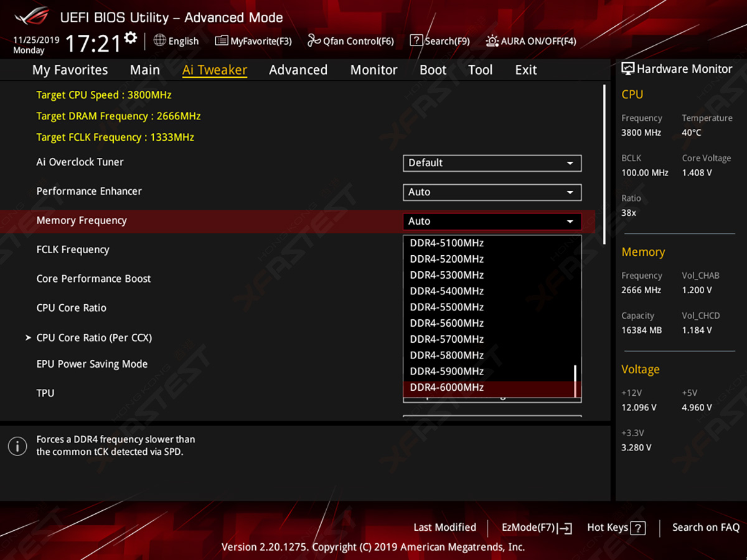
Task: Go to the Exit tab
Action: tap(526, 70)
